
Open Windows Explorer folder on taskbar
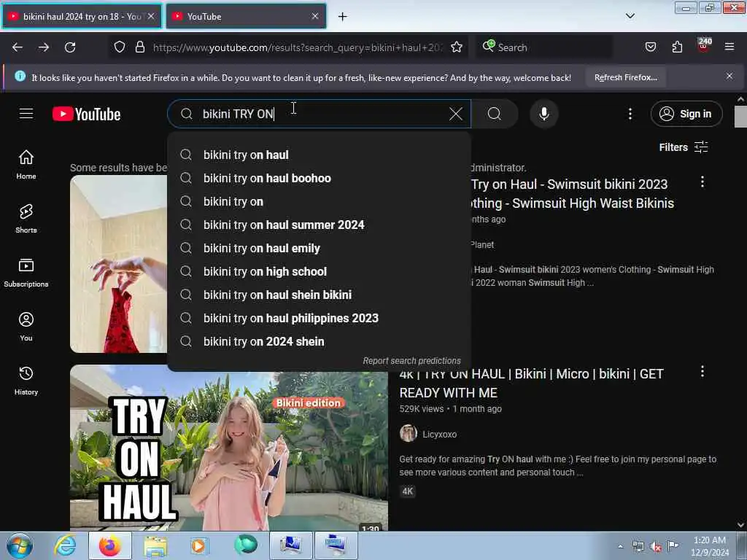tap(155, 545)
